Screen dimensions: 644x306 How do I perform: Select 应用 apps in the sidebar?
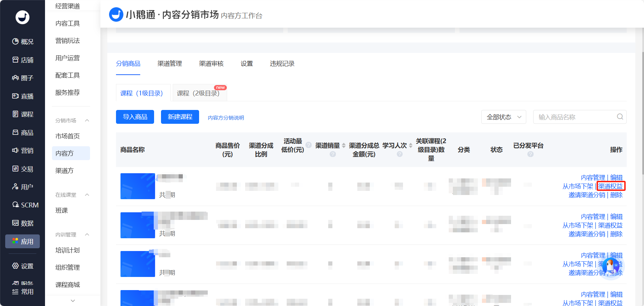[x=23, y=241]
